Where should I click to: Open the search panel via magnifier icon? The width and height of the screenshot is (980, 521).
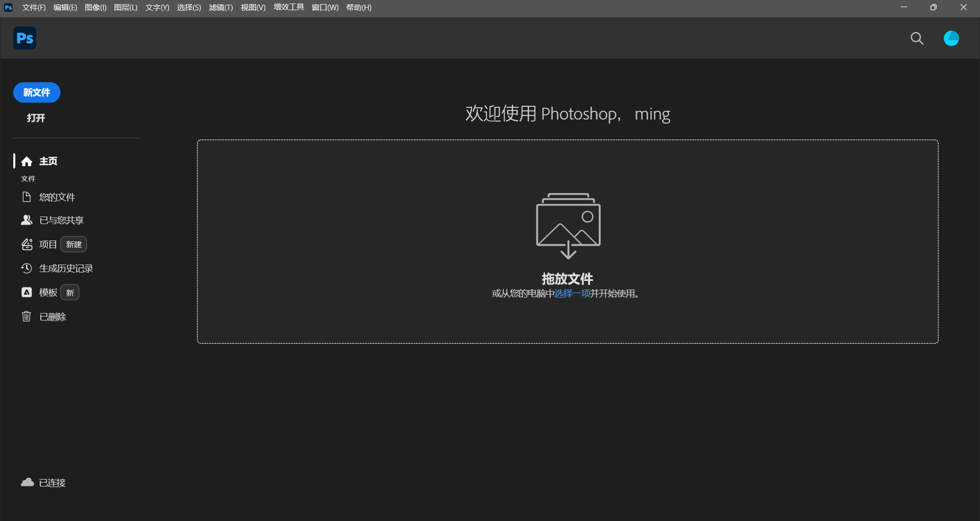pos(917,38)
